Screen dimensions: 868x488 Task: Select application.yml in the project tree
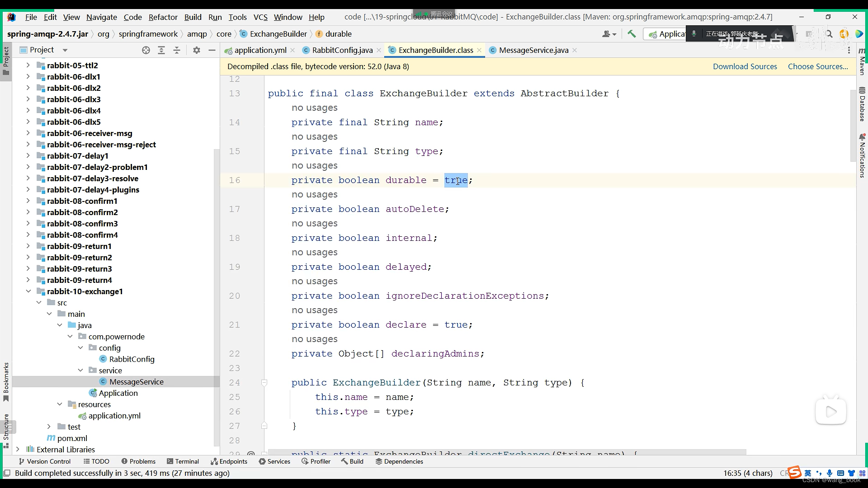point(114,416)
